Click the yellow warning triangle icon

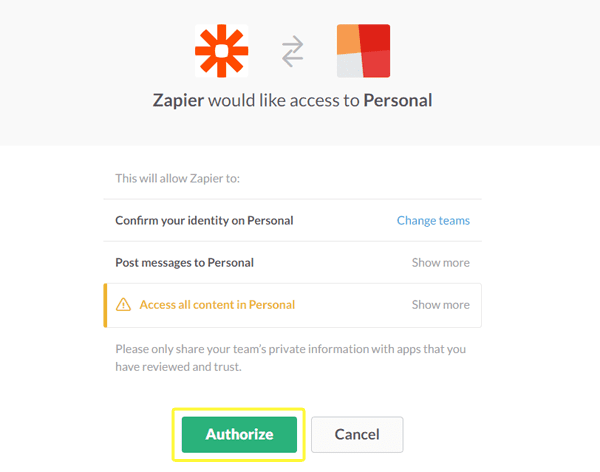pyautogui.click(x=123, y=305)
